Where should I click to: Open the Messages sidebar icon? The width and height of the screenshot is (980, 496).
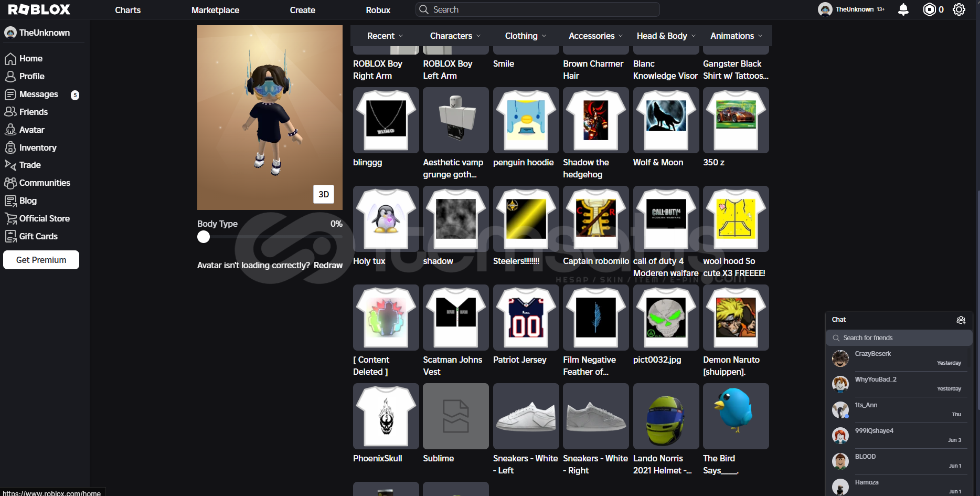(10, 94)
